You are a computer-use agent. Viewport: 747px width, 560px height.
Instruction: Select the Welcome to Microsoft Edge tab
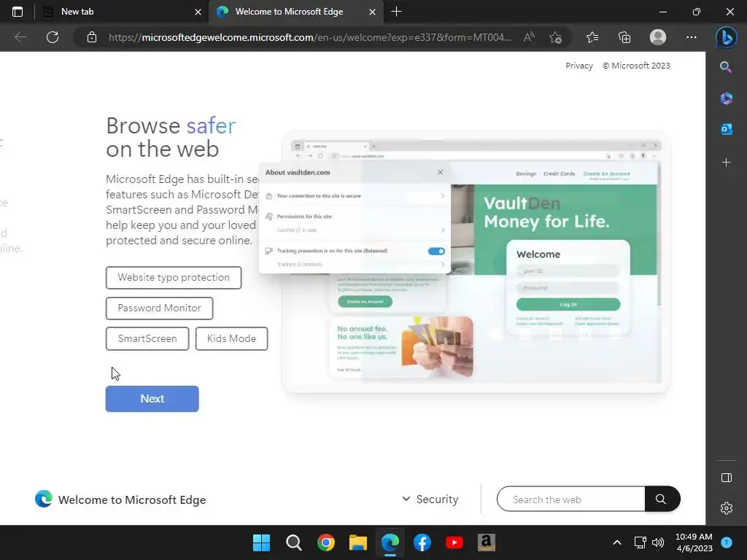click(295, 12)
